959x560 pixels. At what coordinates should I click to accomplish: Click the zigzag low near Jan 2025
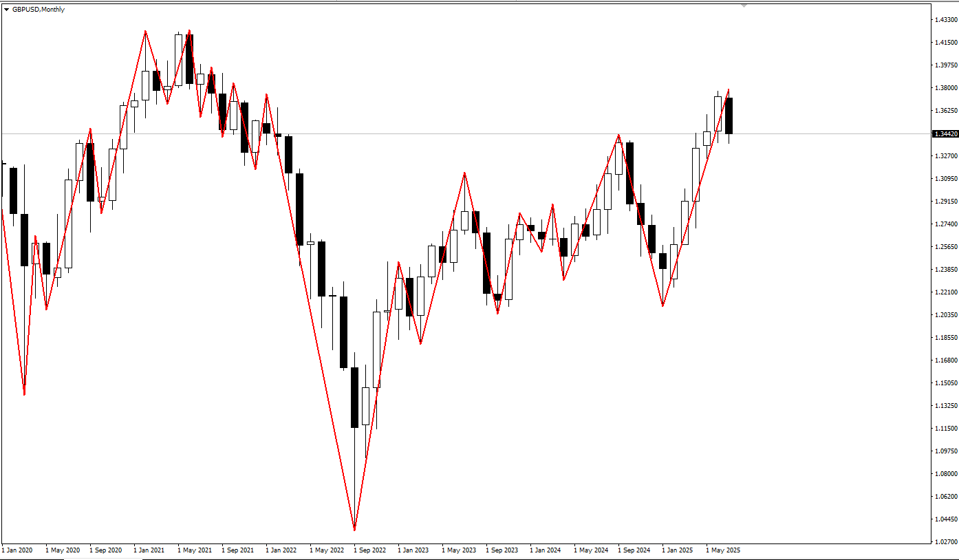click(x=662, y=305)
